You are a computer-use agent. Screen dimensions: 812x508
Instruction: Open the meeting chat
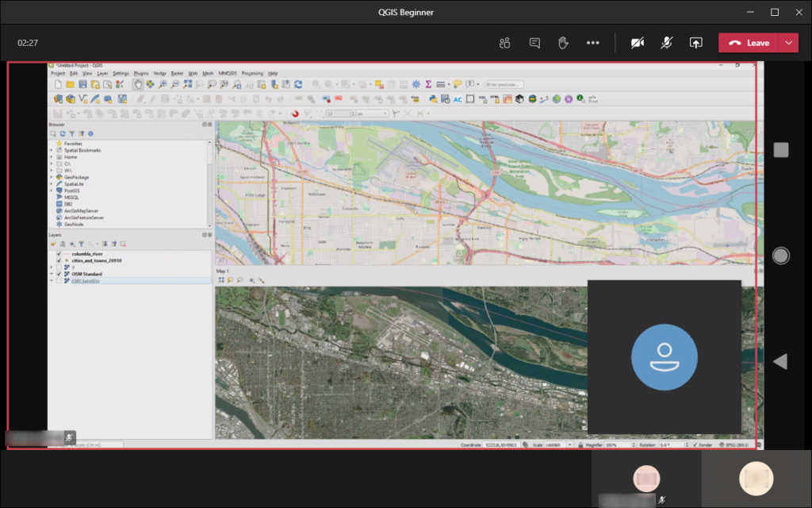[x=534, y=43]
